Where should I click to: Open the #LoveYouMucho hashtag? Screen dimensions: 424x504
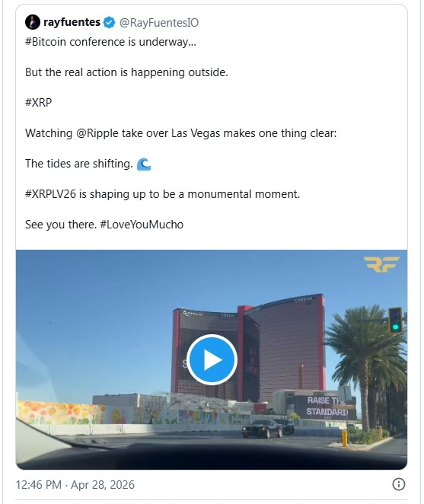[142, 225]
